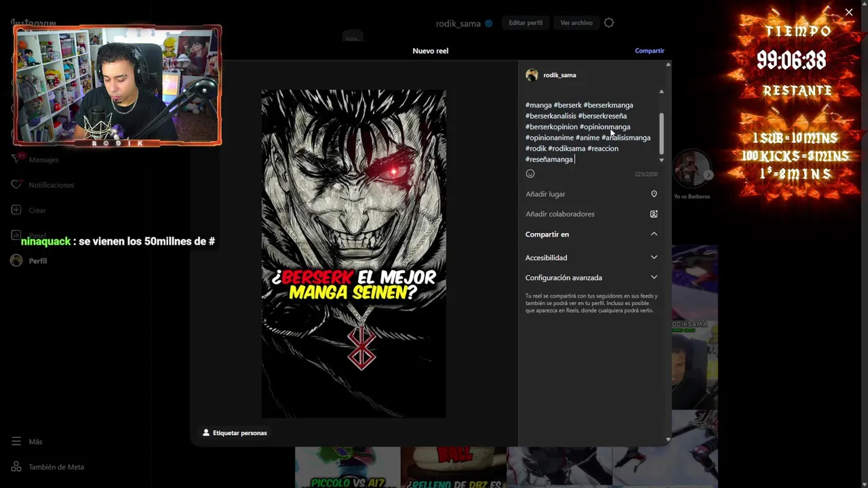Click the Nuevo reel dialog title
This screenshot has width=868, height=488.
(430, 51)
